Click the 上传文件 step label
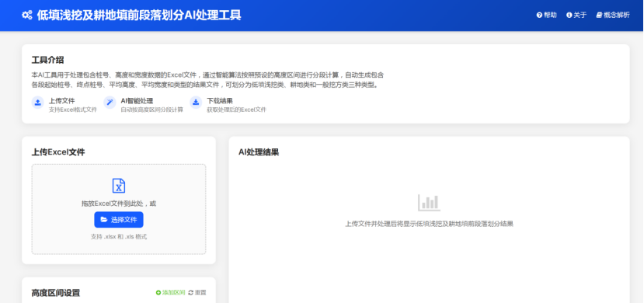 tap(62, 100)
